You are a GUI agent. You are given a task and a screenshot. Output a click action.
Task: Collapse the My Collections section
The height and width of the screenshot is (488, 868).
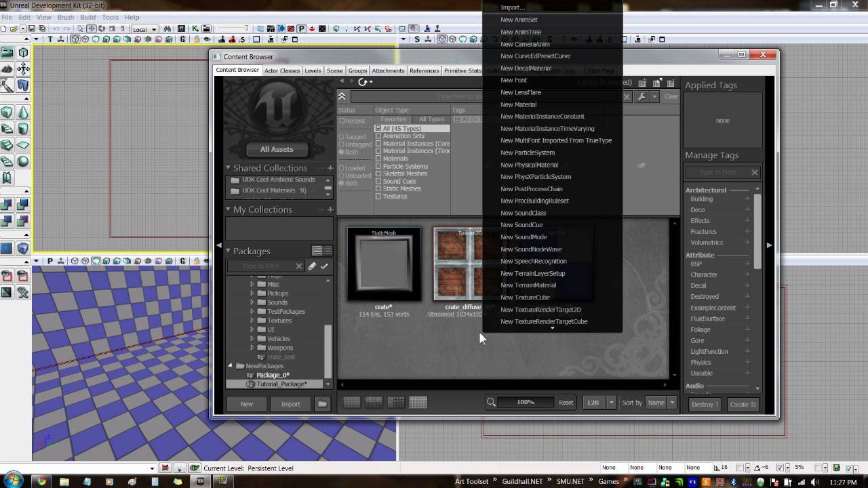229,209
